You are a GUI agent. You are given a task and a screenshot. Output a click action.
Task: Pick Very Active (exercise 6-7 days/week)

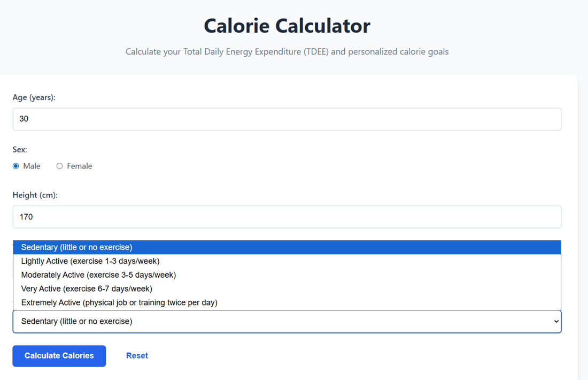tap(87, 288)
